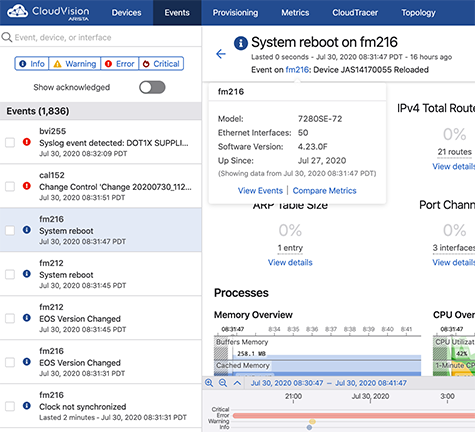Click the yellow Warning marker on timeline
The width and height of the screenshot is (475, 432).
(x=312, y=422)
